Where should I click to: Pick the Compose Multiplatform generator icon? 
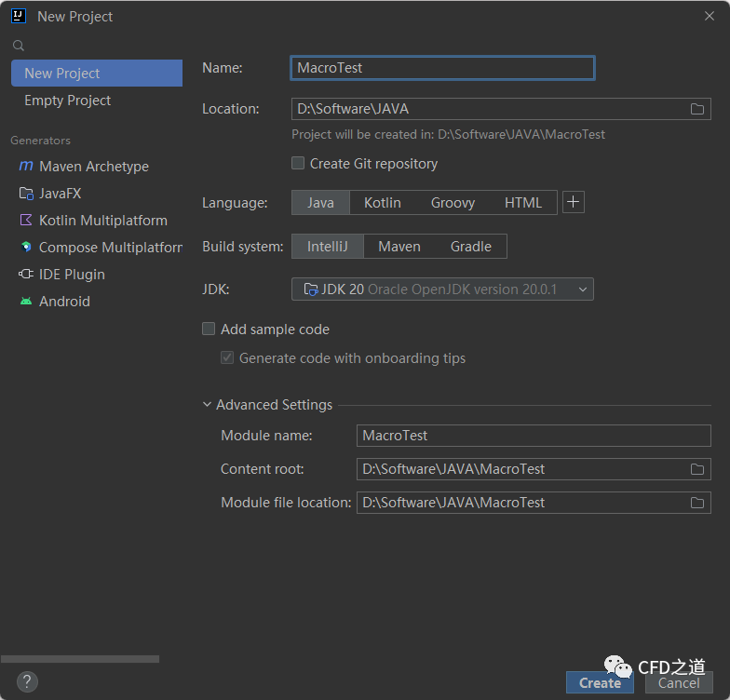tap(26, 248)
